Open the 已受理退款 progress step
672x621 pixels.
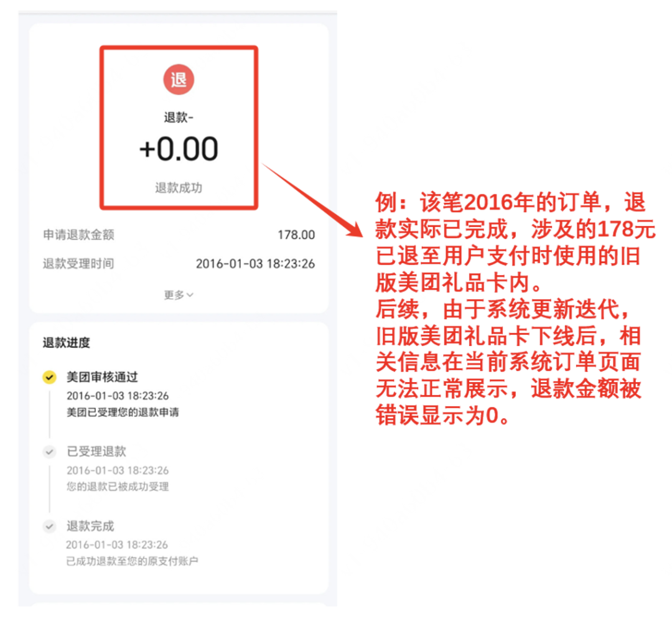pos(96,451)
